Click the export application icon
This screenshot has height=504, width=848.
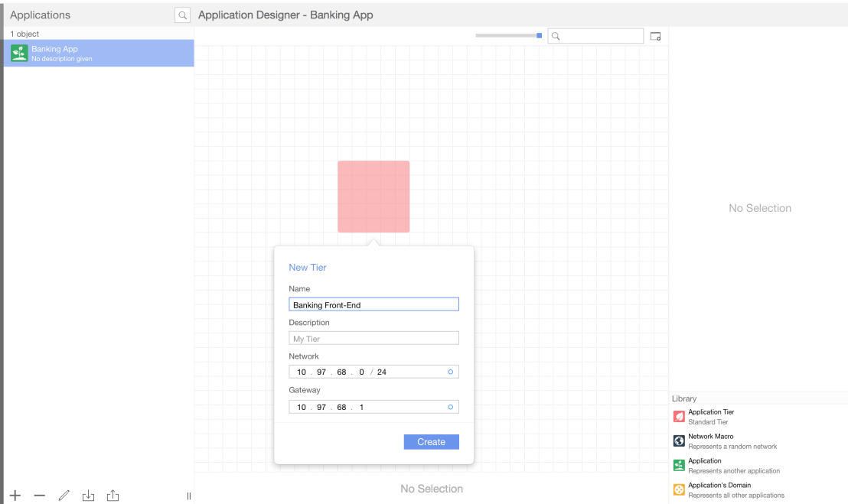[113, 496]
